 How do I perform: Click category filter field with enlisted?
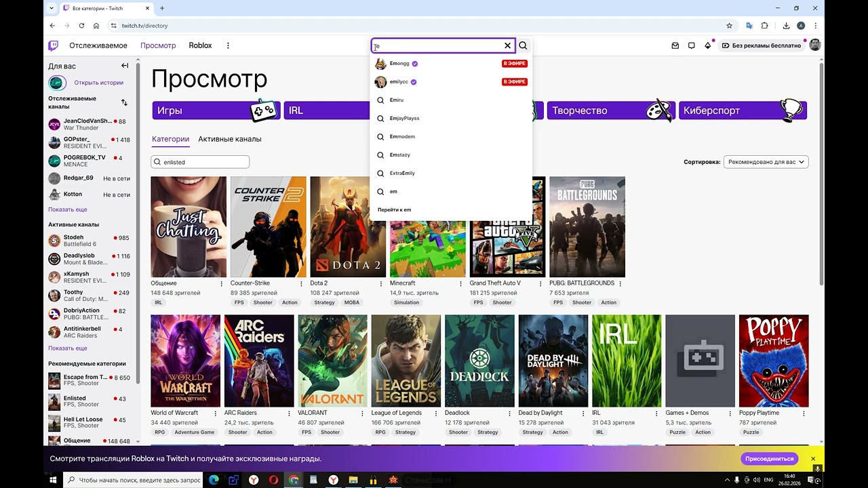[200, 162]
